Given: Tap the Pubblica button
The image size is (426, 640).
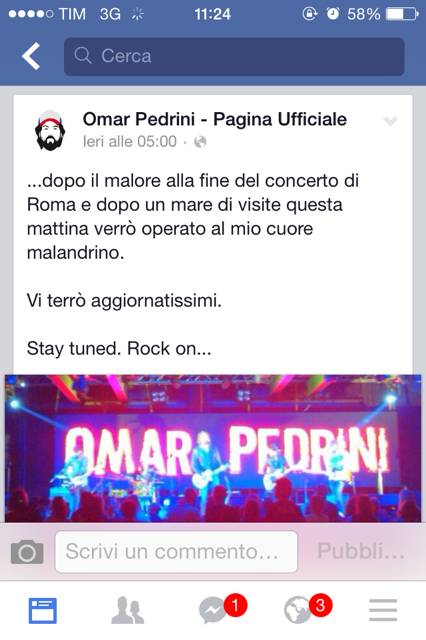Looking at the screenshot, I should click(361, 551).
